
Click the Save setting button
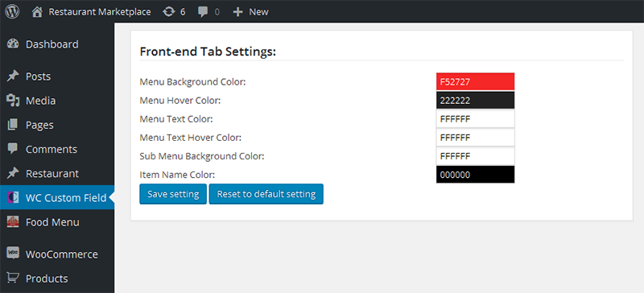click(173, 194)
